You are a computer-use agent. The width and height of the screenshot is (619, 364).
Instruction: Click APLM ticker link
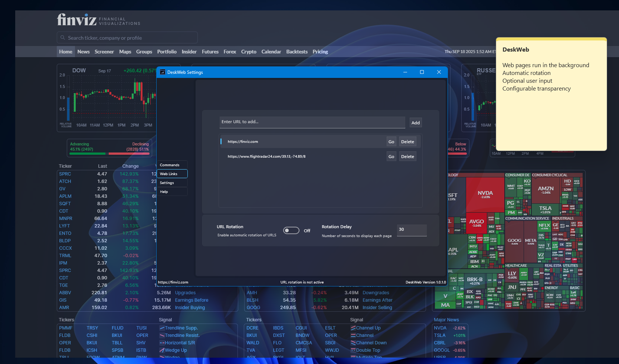65,196
